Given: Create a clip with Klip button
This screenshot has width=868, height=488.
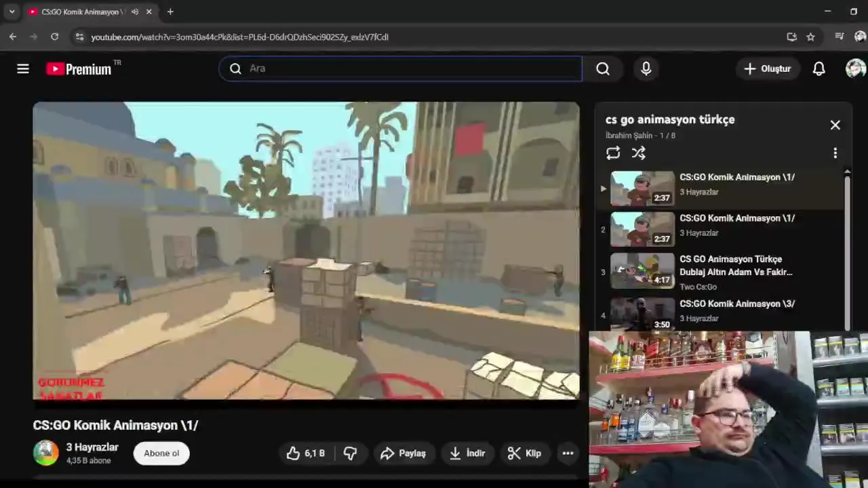Looking at the screenshot, I should coord(525,453).
